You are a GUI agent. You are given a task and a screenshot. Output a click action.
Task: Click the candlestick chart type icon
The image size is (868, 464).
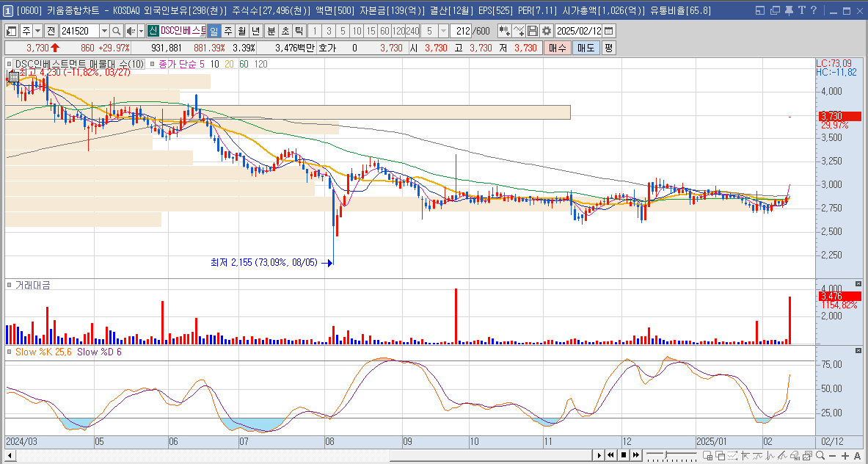pos(504,31)
